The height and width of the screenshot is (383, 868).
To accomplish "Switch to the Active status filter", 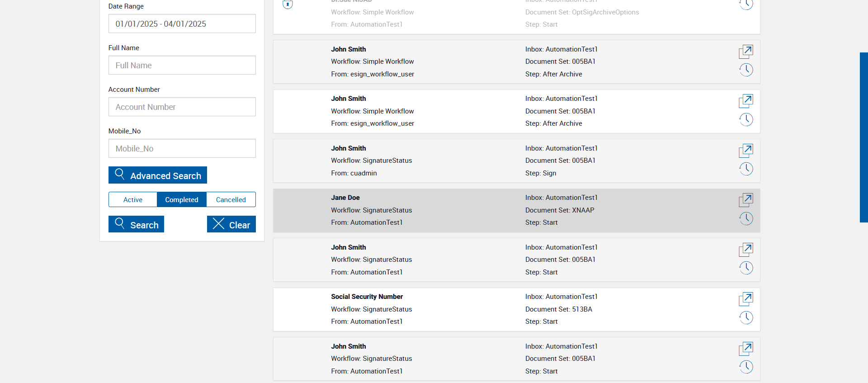I will 133,200.
